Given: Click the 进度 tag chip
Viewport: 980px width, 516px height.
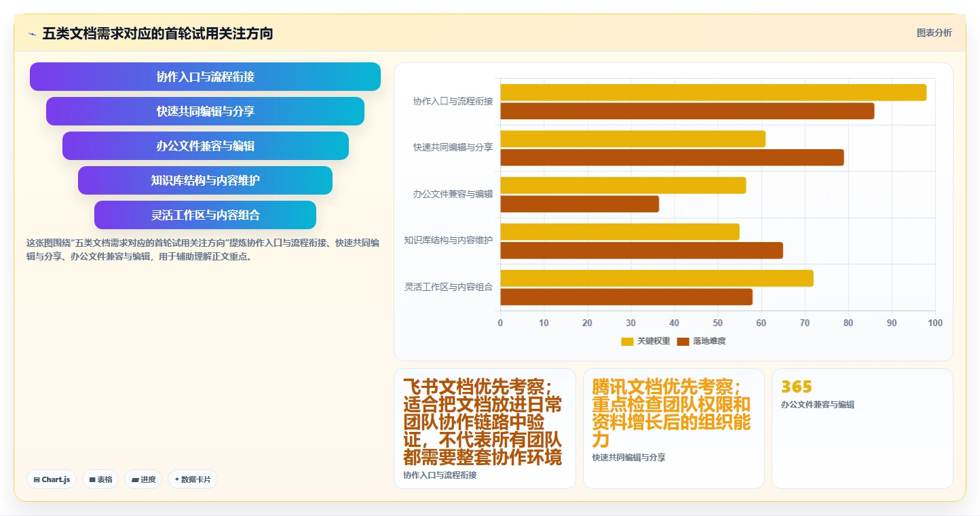Looking at the screenshot, I should pos(143,479).
